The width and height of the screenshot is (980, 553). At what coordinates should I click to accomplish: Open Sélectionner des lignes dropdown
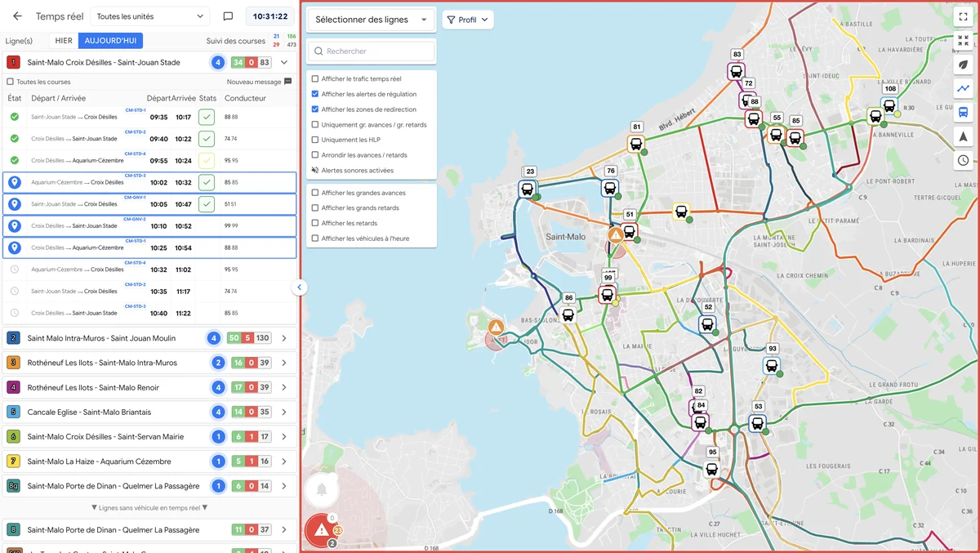(x=371, y=20)
